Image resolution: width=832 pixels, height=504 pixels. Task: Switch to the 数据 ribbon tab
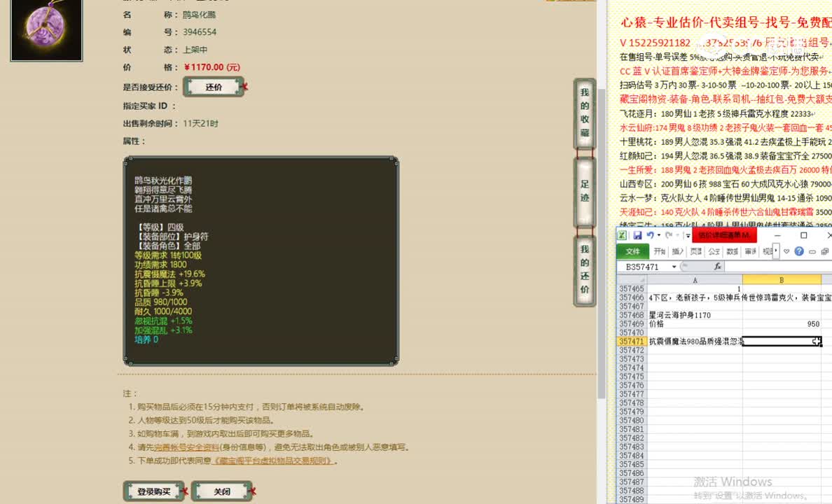730,251
